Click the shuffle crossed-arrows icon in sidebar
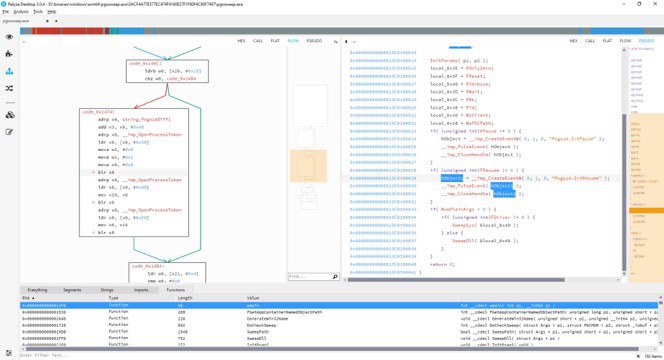The width and height of the screenshot is (664, 360). click(9, 88)
